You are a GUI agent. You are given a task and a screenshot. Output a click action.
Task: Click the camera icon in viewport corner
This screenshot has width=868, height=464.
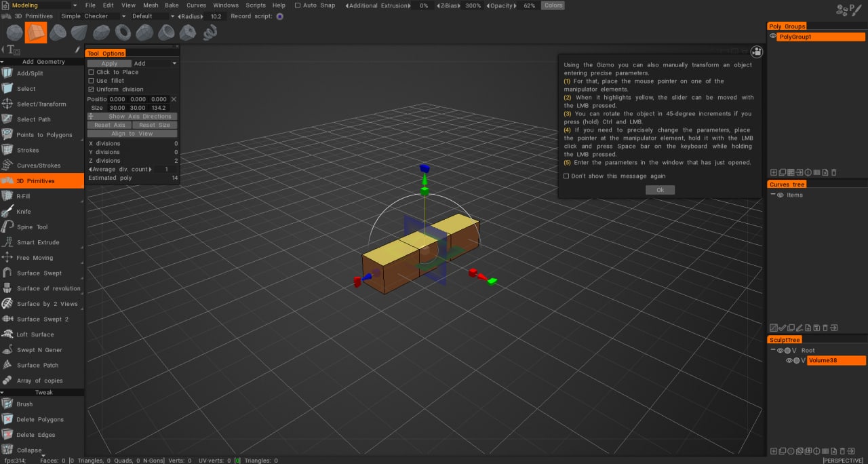757,52
